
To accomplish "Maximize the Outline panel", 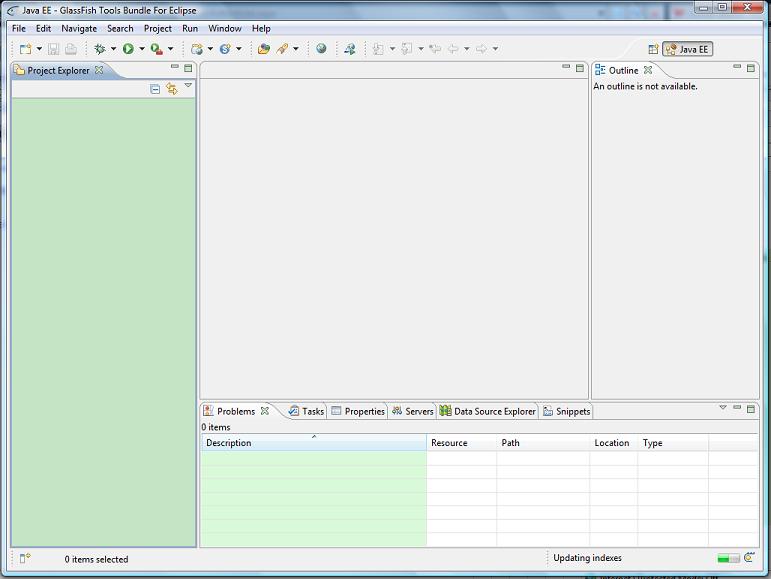I will [750, 68].
